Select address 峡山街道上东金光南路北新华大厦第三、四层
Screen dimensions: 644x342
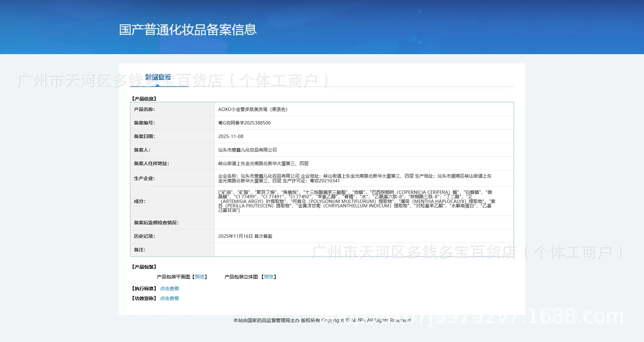click(263, 163)
